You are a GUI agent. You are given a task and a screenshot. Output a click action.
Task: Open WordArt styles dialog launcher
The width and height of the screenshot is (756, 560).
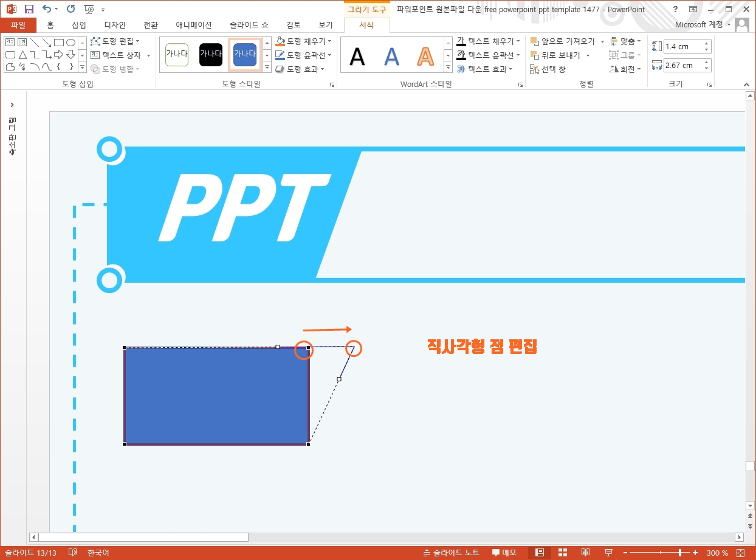coord(521,85)
